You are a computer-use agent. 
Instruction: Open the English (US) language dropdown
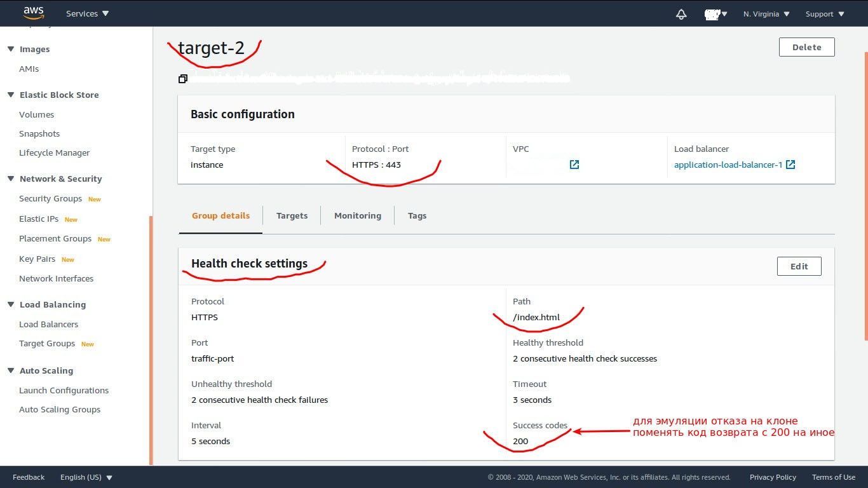tap(86, 477)
